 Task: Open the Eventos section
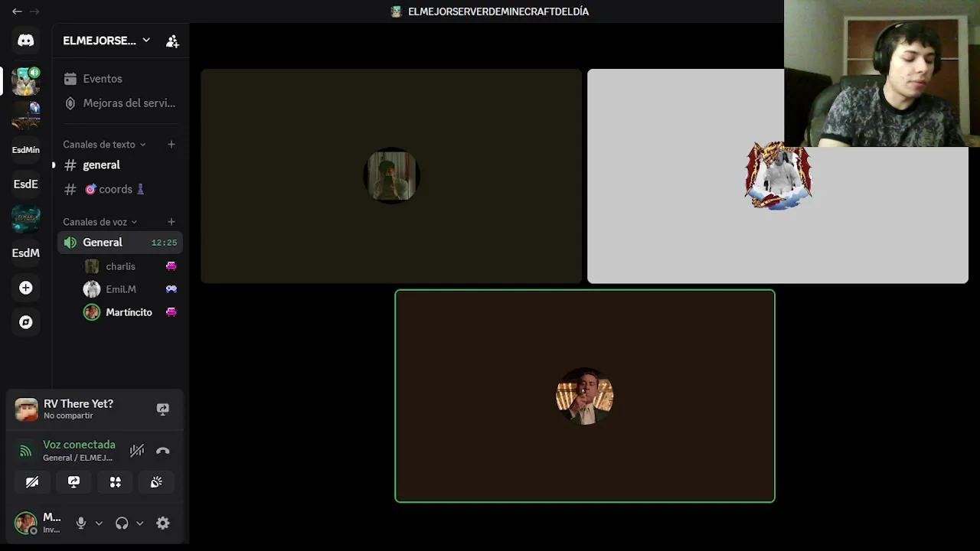[x=120, y=79]
